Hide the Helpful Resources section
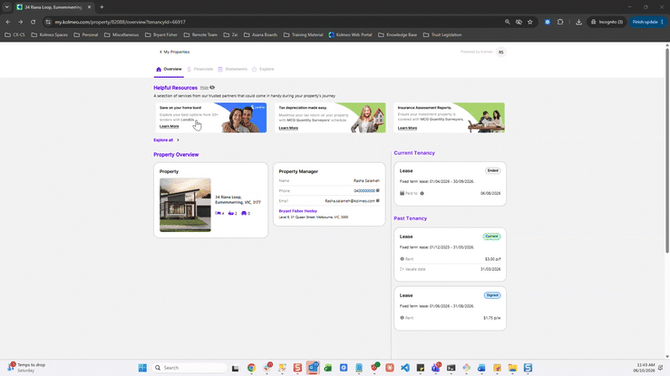 pyautogui.click(x=207, y=88)
